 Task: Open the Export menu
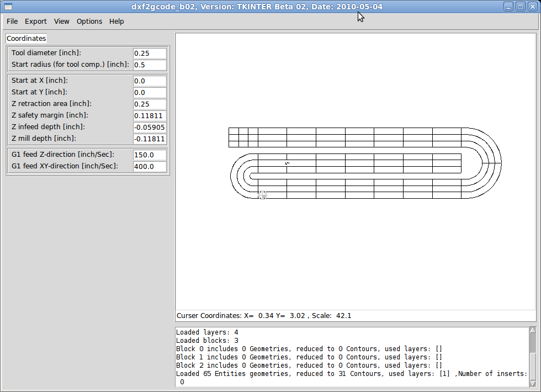click(x=35, y=21)
